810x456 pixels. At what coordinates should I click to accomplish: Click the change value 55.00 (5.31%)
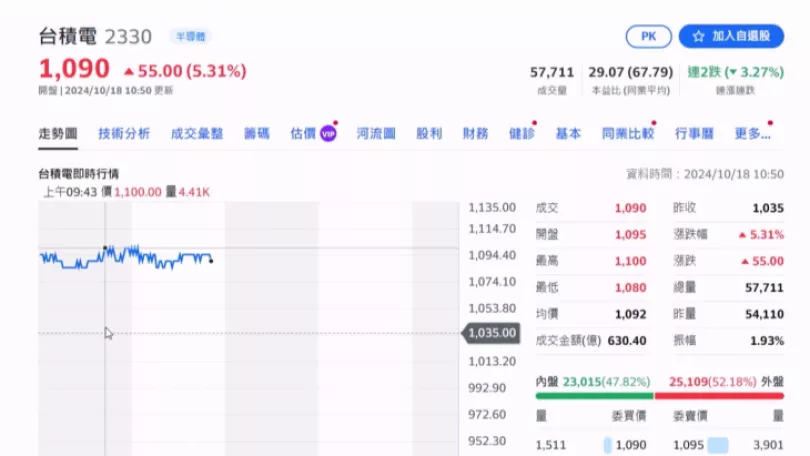185,71
